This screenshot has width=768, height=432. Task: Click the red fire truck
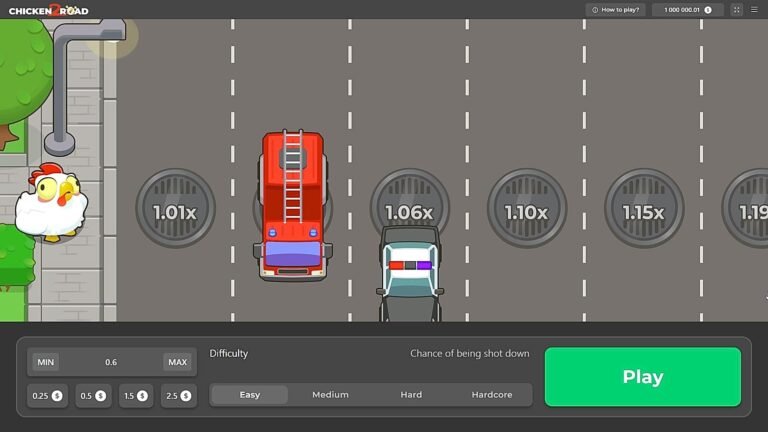(292, 204)
